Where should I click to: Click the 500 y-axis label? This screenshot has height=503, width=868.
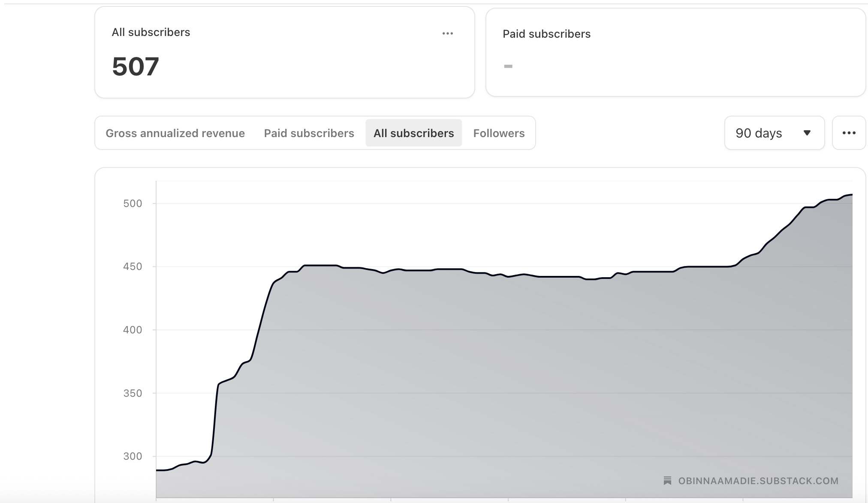133,204
